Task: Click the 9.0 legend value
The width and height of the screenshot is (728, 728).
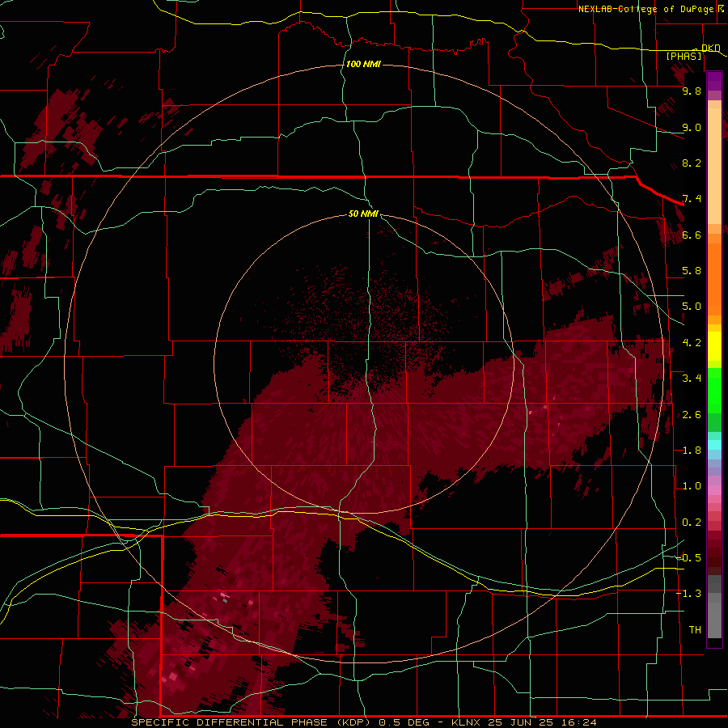Action: point(692,127)
